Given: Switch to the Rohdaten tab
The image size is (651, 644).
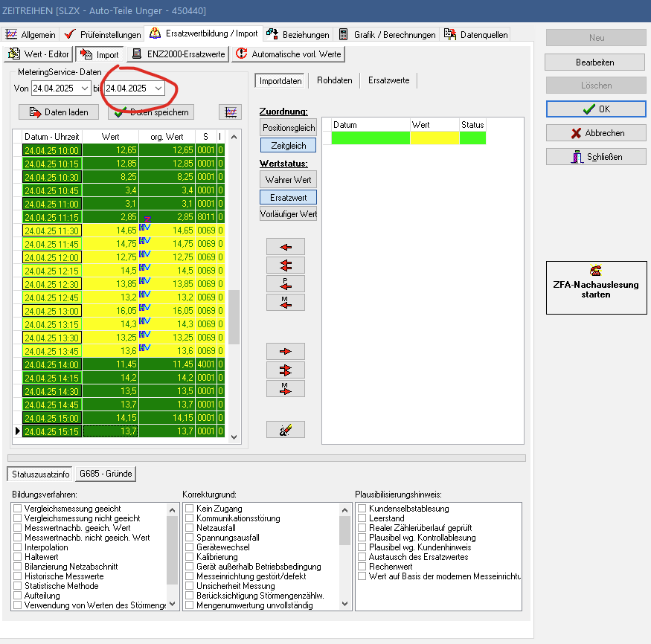Looking at the screenshot, I should coord(334,80).
